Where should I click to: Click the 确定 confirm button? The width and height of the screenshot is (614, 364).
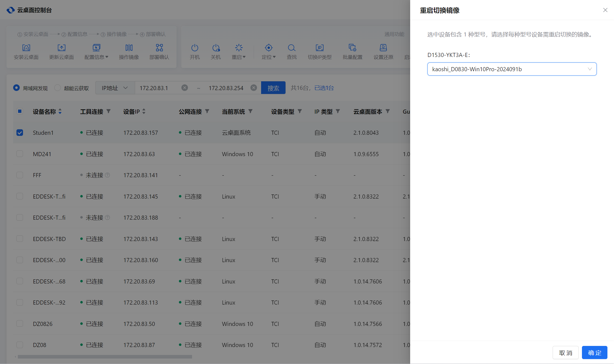595,352
